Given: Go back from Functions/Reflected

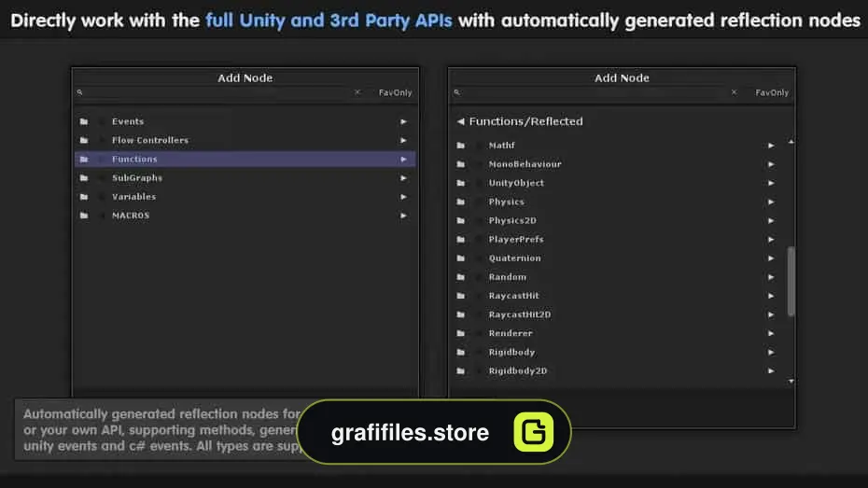Looking at the screenshot, I should click(x=460, y=121).
